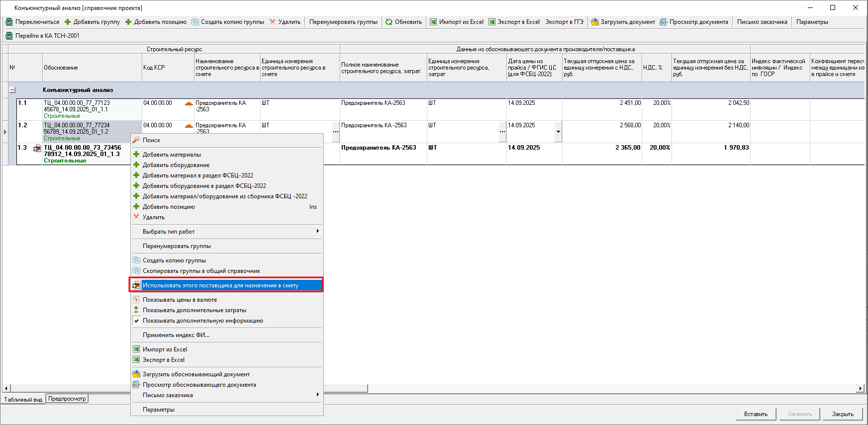The image size is (868, 425).
Task: Collapse the 'Конъюнктурный анализ' group
Action: [12, 90]
